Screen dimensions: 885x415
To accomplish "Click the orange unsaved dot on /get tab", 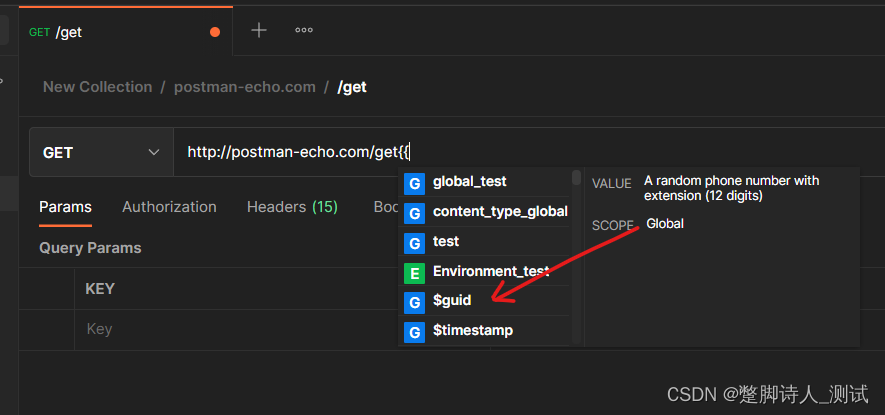I will tap(214, 32).
